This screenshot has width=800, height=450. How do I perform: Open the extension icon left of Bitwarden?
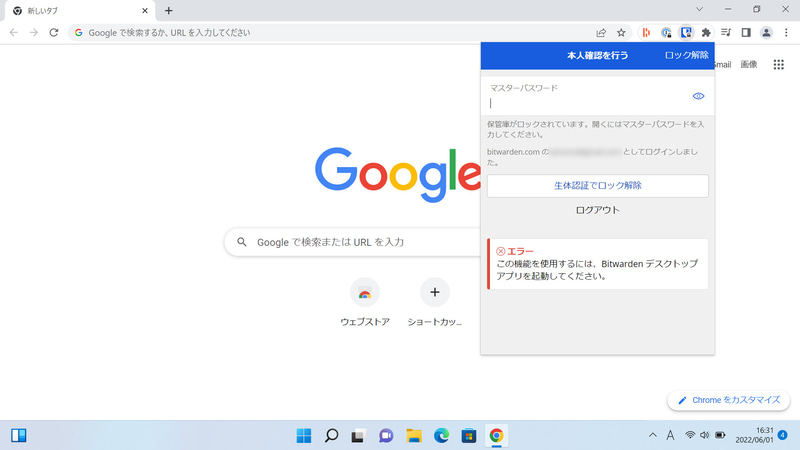pos(666,33)
